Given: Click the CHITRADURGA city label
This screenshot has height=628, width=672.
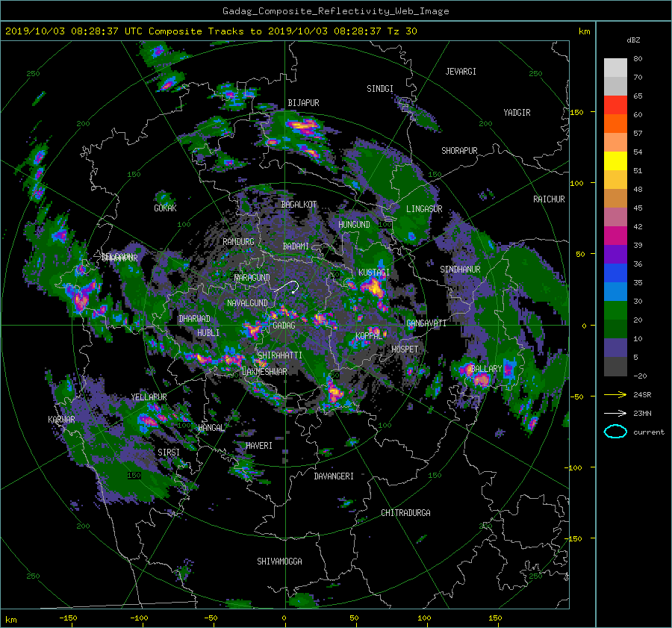Looking at the screenshot, I should pyautogui.click(x=405, y=513).
